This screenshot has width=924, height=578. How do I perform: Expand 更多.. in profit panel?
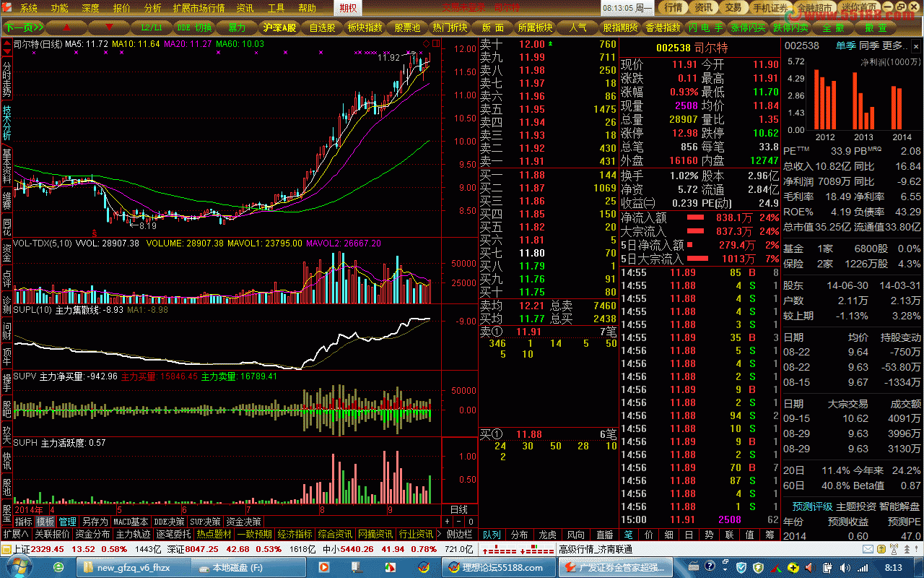pos(894,46)
